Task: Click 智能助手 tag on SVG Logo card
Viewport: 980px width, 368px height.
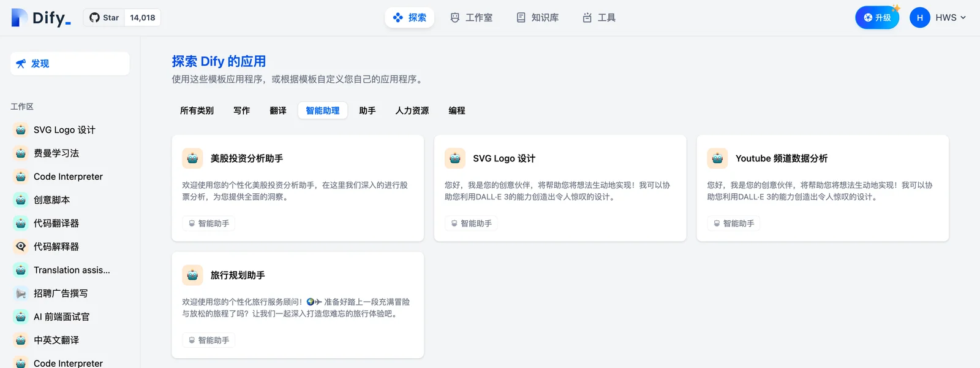Action: pos(471,223)
